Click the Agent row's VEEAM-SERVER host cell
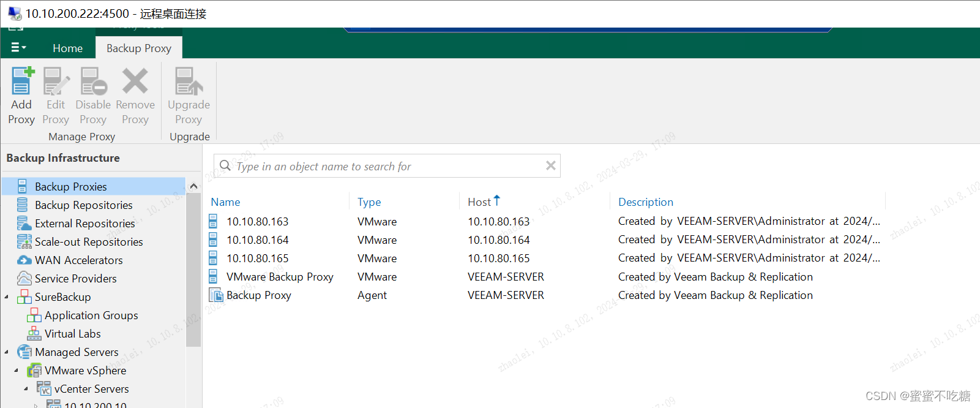The height and width of the screenshot is (408, 980). tap(506, 295)
